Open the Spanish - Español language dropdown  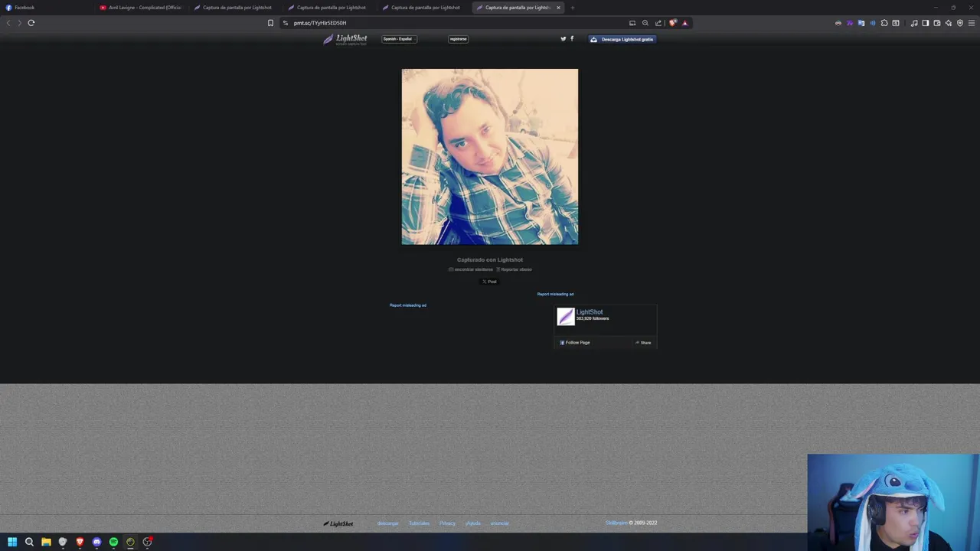pyautogui.click(x=399, y=39)
